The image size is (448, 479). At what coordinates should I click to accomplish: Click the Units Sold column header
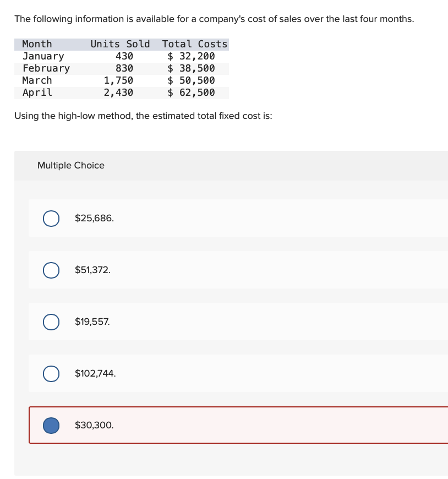click(120, 44)
